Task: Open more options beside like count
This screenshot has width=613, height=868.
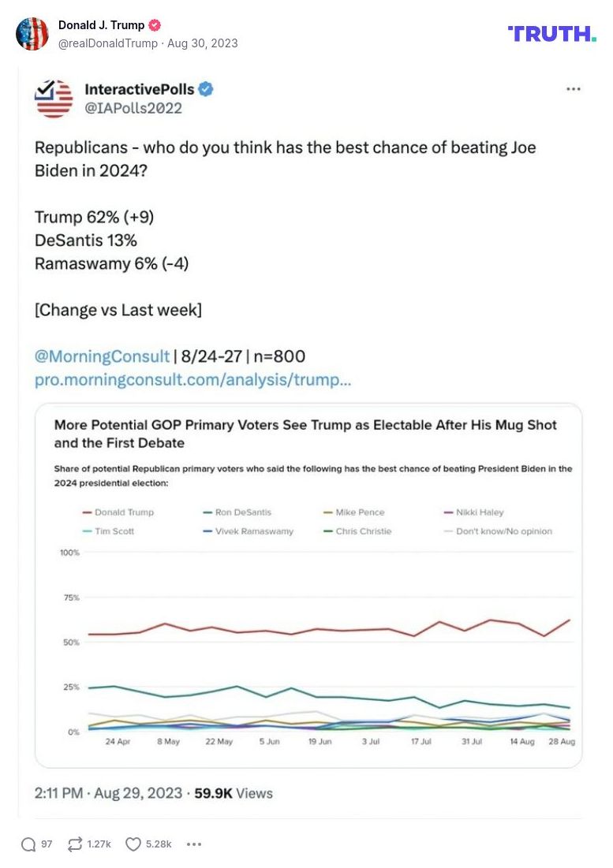Action: 194,844
